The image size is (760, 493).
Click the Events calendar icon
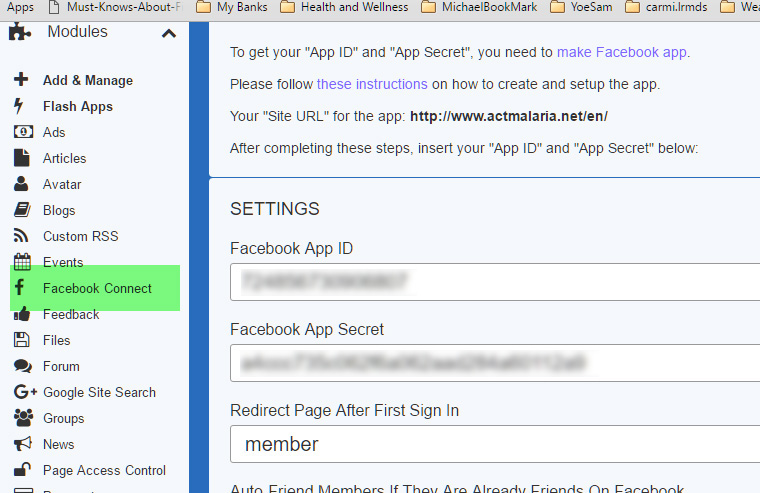pyautogui.click(x=22, y=262)
